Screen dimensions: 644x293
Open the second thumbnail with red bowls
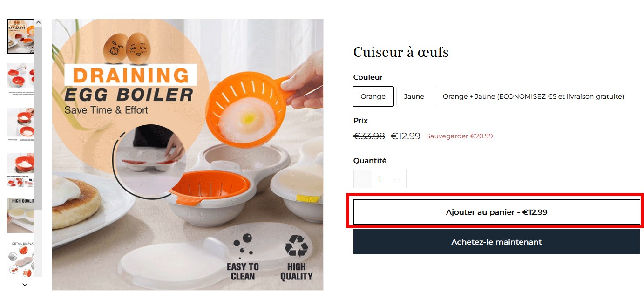[x=21, y=79]
